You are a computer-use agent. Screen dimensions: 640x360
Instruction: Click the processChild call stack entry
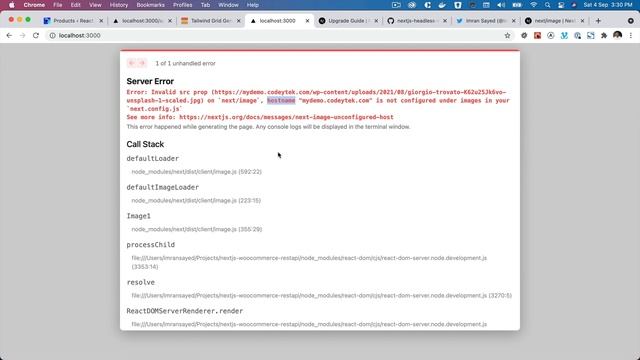click(x=150, y=245)
